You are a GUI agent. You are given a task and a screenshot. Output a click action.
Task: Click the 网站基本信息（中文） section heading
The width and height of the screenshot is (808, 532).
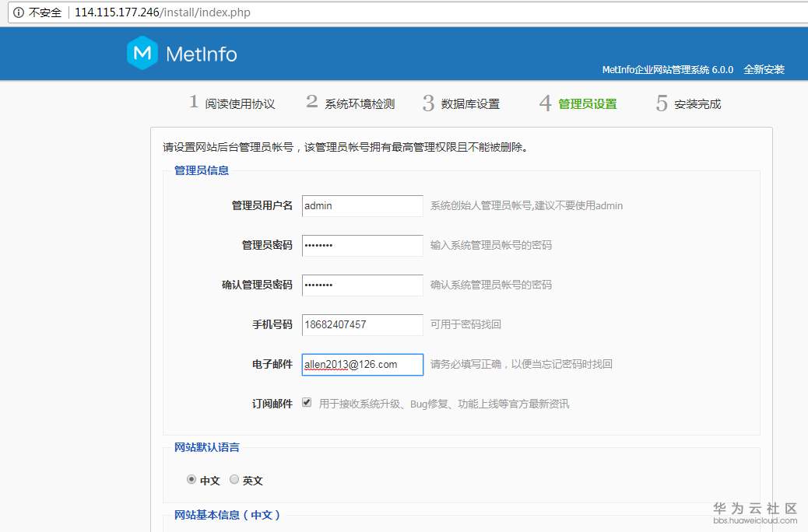click(227, 514)
